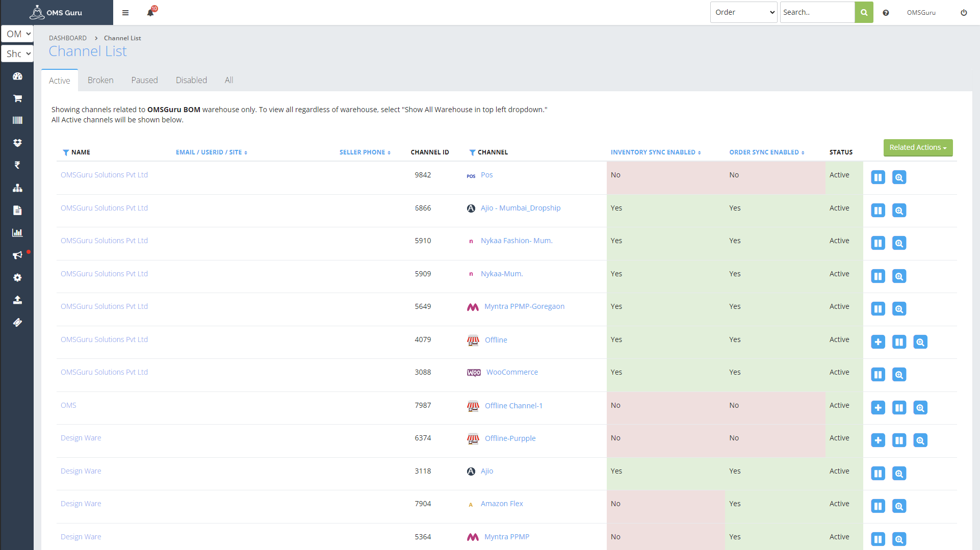The image size is (980, 550).
Task: Open the megaphone announcements sidebar icon
Action: [x=17, y=255]
